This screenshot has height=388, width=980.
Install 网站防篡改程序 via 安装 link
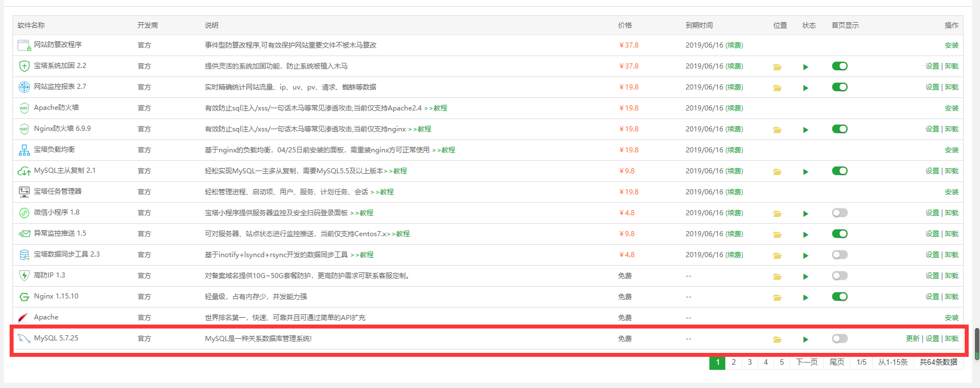[952, 45]
